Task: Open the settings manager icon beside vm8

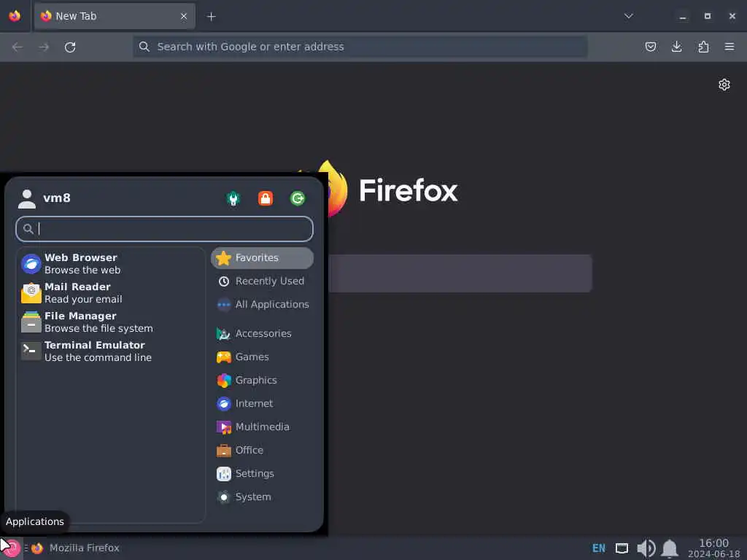Action: (233, 198)
